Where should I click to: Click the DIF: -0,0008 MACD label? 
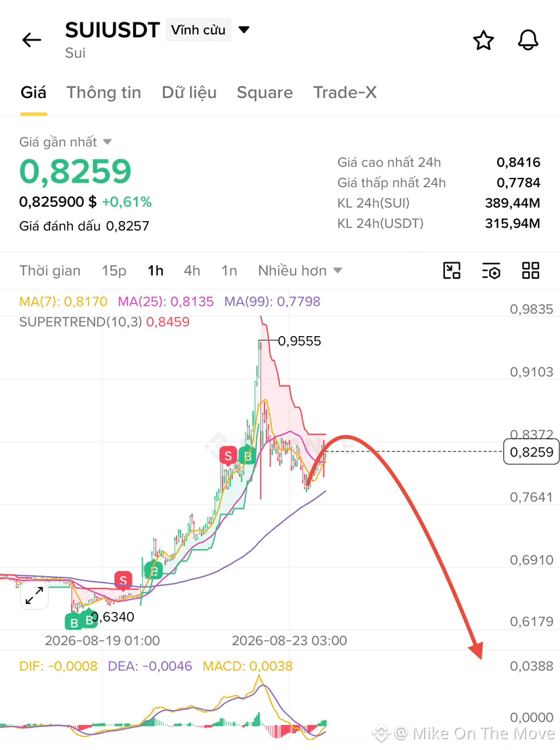58,666
